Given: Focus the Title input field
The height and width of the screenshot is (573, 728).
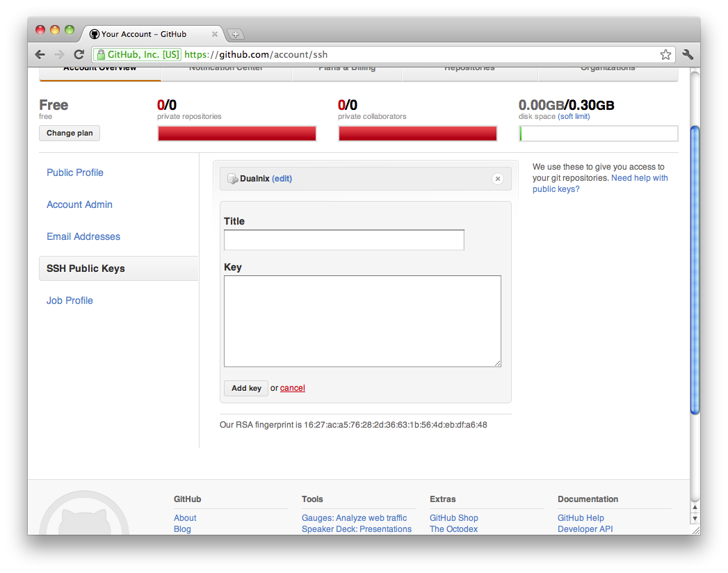Looking at the screenshot, I should 344,240.
